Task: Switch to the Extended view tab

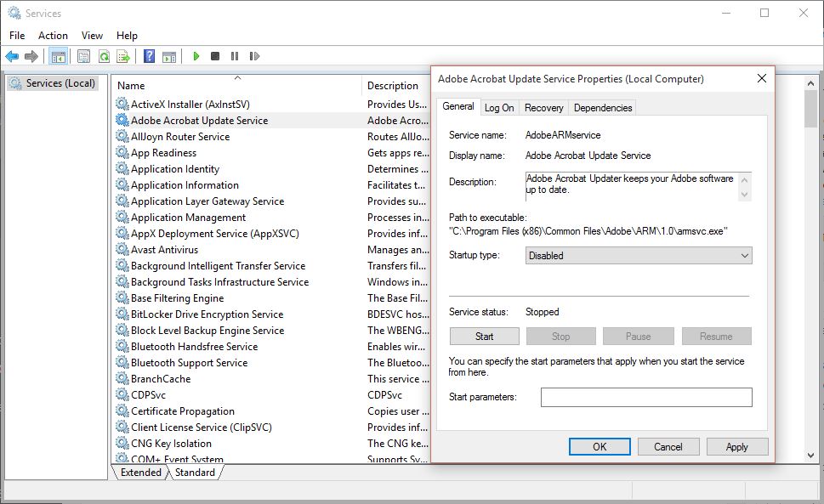Action: (141, 473)
